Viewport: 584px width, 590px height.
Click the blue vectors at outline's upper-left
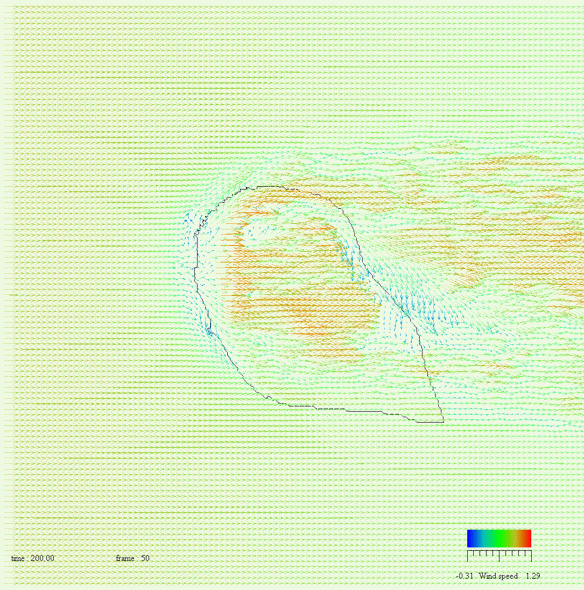pyautogui.click(x=190, y=222)
